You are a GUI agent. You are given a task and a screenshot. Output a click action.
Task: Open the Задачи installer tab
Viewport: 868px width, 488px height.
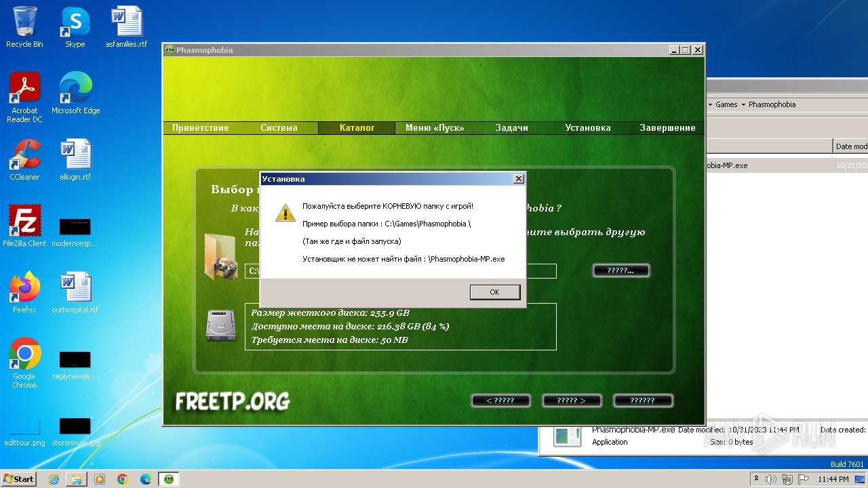coord(511,127)
